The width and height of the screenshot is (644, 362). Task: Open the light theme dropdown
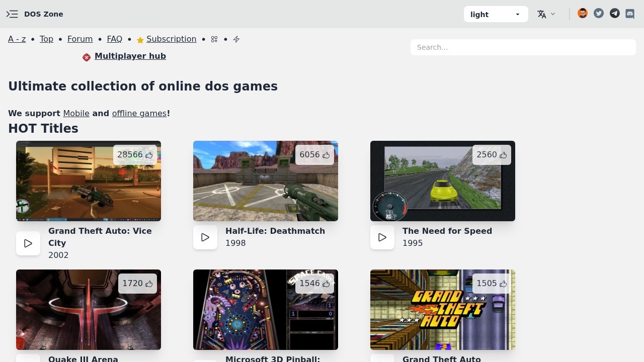coord(496,14)
